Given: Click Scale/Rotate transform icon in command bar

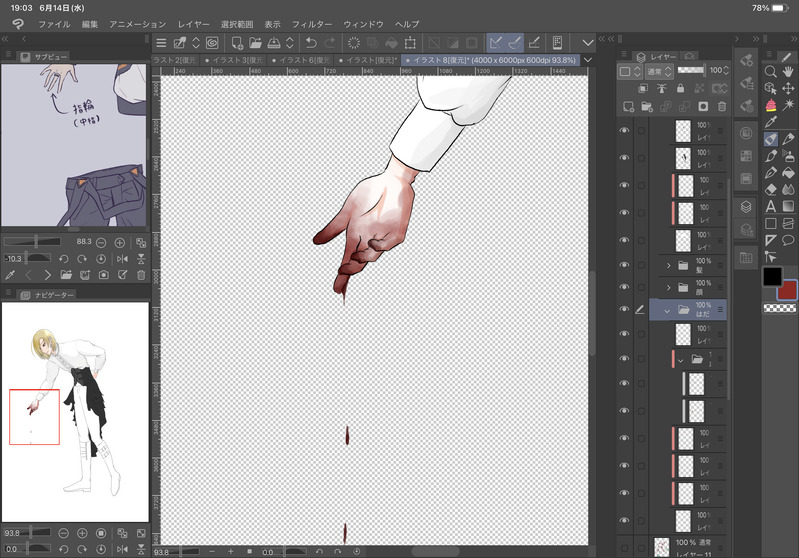Looking at the screenshot, I should (x=410, y=43).
